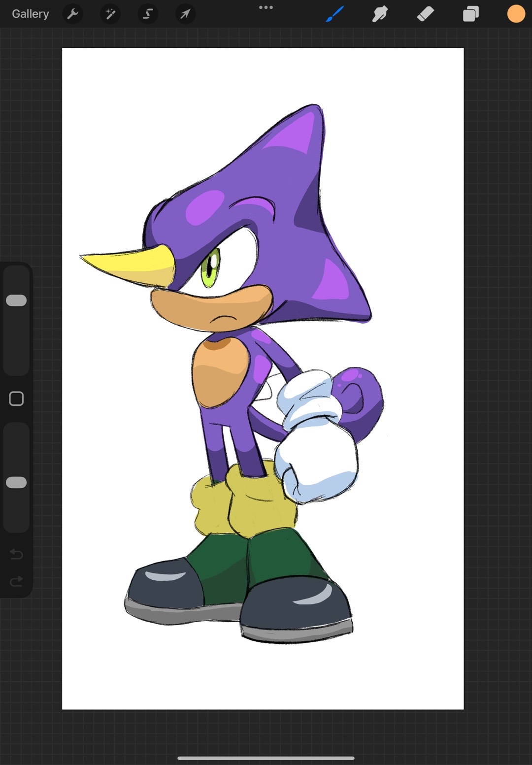This screenshot has width=532, height=765.
Task: Tap the square modify button in sidebar
Action: tap(16, 399)
